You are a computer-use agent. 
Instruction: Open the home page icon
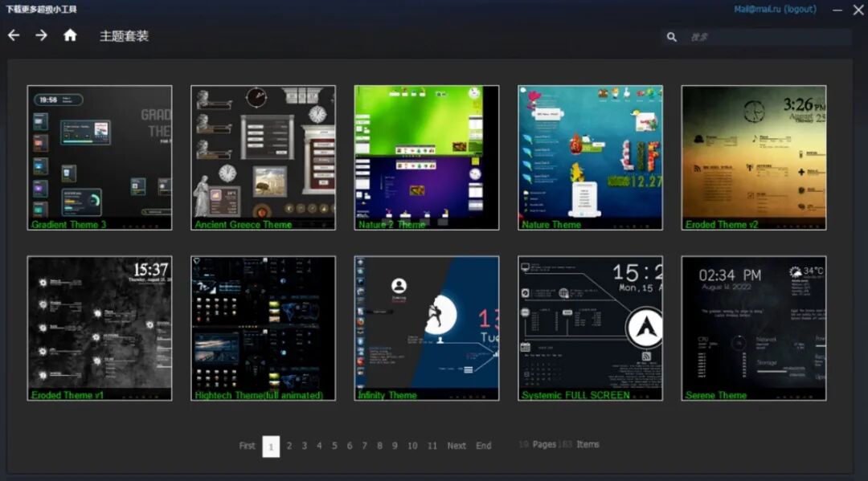tap(70, 35)
